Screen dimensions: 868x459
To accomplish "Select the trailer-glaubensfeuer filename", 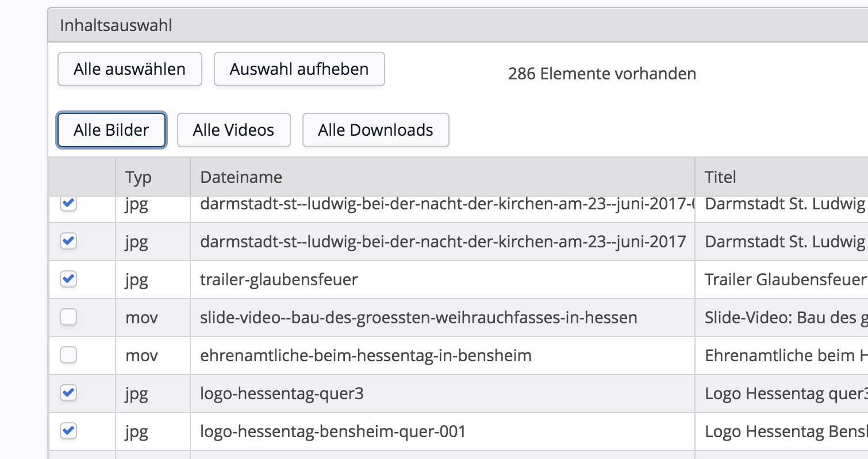I will click(x=279, y=280).
